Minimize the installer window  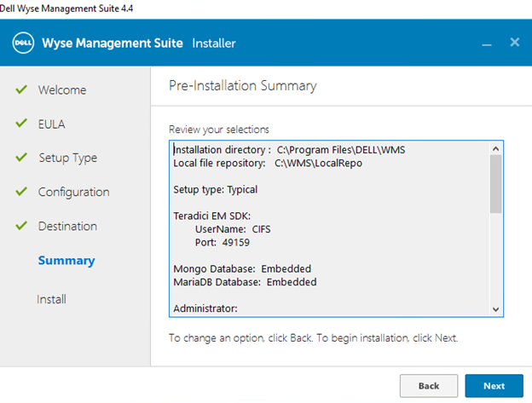(487, 43)
